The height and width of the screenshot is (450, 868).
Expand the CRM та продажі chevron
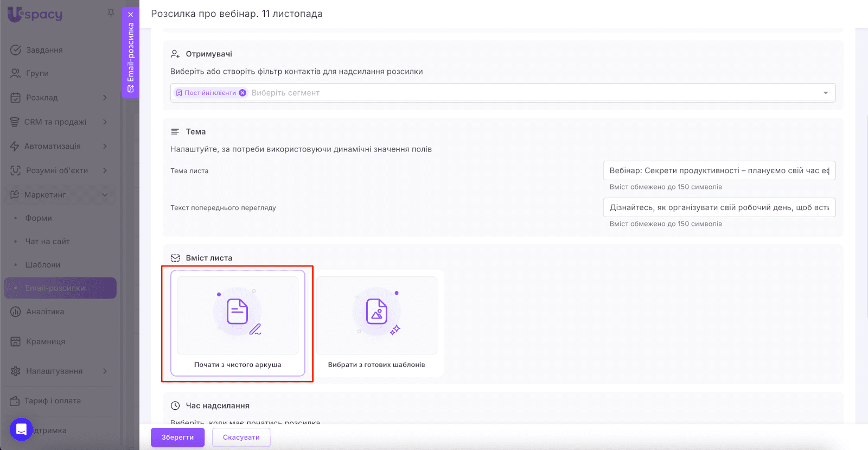tap(105, 122)
